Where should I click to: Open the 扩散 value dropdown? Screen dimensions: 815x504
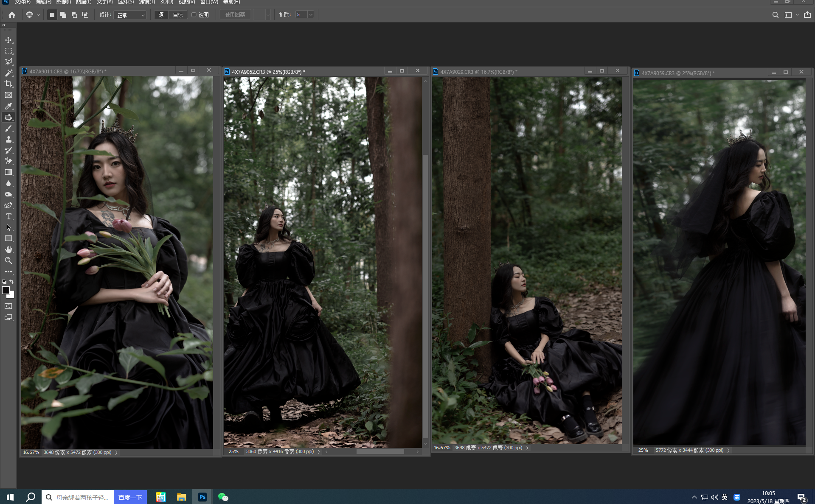[311, 15]
